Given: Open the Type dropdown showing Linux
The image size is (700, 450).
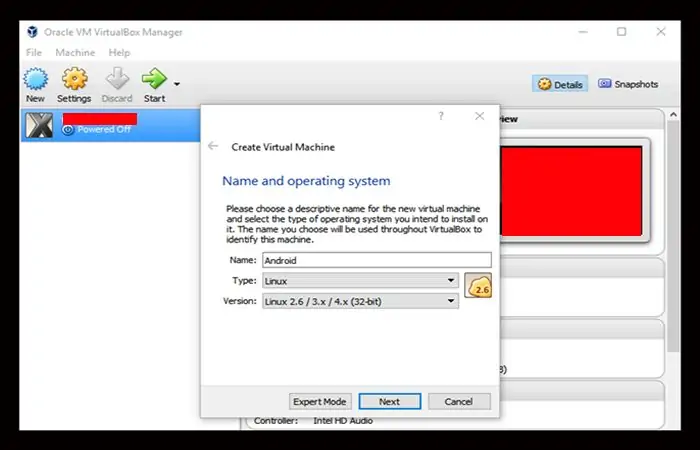Looking at the screenshot, I should [x=360, y=281].
